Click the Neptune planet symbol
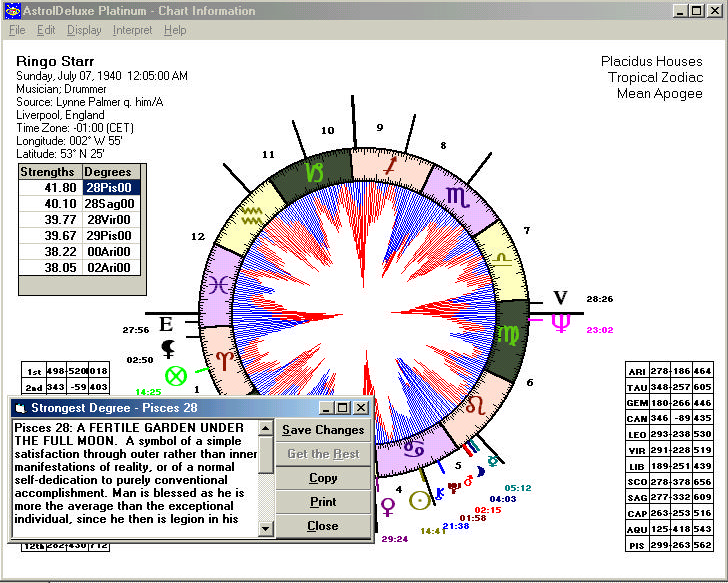This screenshot has height=583, width=728. coord(561,323)
